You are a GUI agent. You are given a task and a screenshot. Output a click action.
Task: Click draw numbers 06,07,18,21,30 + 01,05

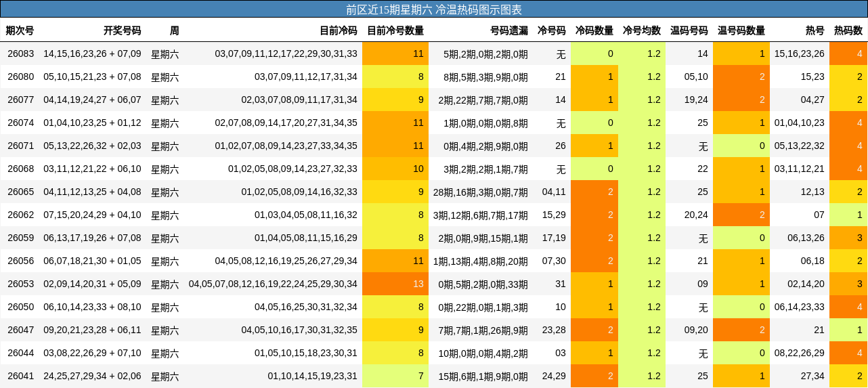coord(92,261)
